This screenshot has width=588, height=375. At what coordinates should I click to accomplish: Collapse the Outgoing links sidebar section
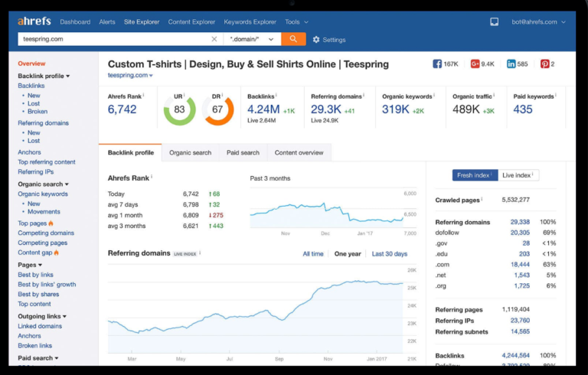pyautogui.click(x=42, y=316)
